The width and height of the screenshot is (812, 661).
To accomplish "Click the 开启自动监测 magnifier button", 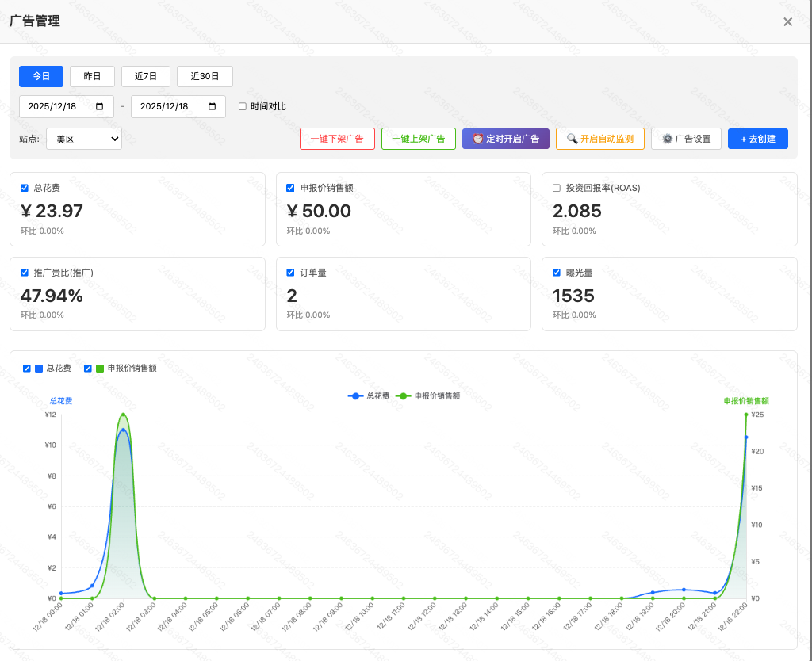I will click(599, 139).
